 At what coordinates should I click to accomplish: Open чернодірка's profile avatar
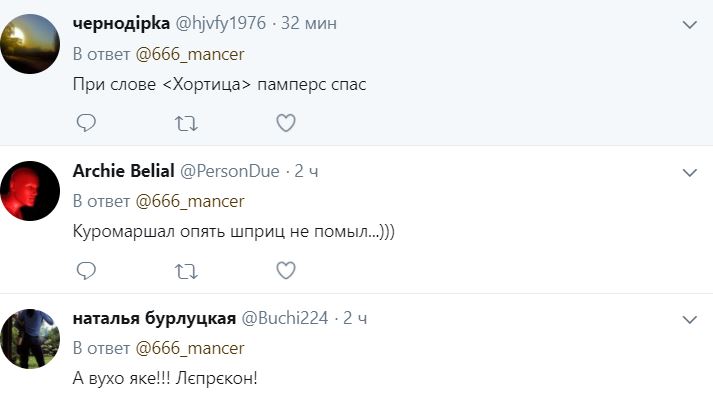pyautogui.click(x=30, y=44)
